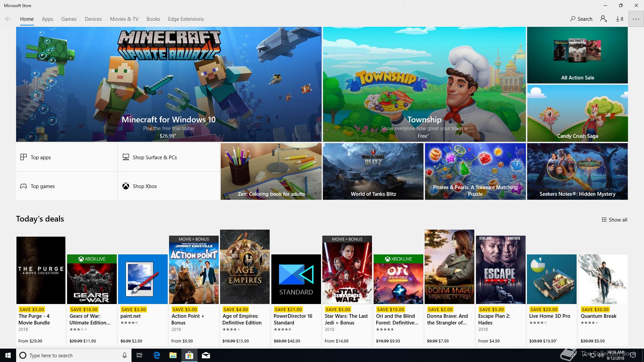
Task: Open the Movies & TV tab
Action: pyautogui.click(x=124, y=19)
